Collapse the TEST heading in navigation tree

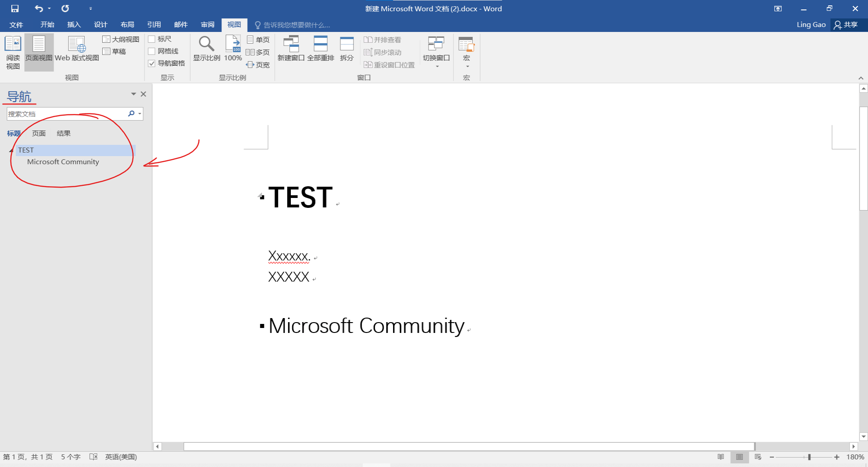[x=11, y=150]
